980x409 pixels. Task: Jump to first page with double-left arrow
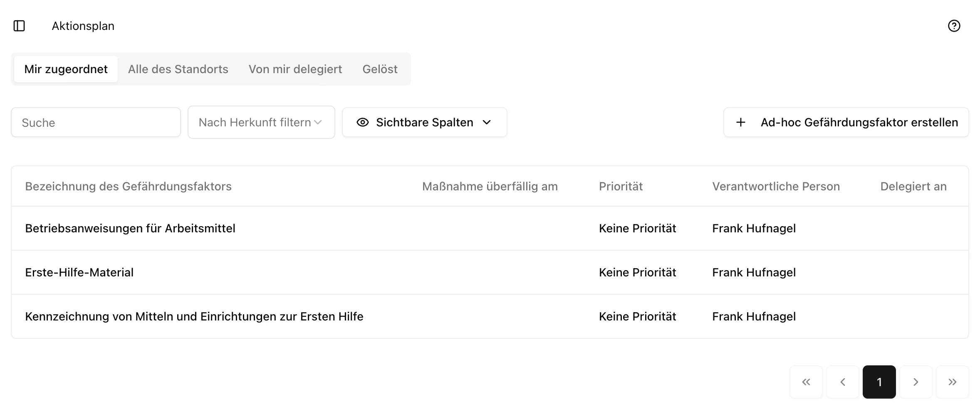[x=806, y=382]
